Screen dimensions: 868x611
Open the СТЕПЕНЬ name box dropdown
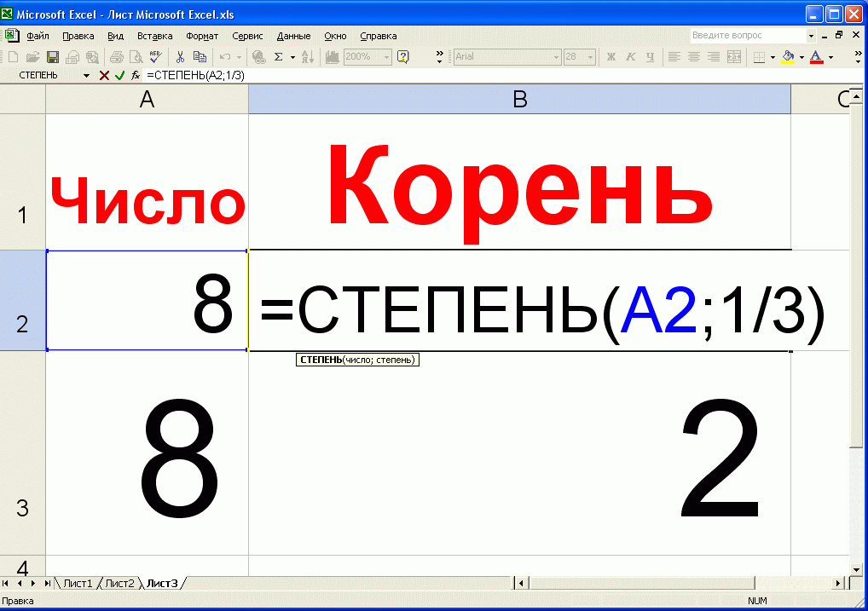coord(86,75)
